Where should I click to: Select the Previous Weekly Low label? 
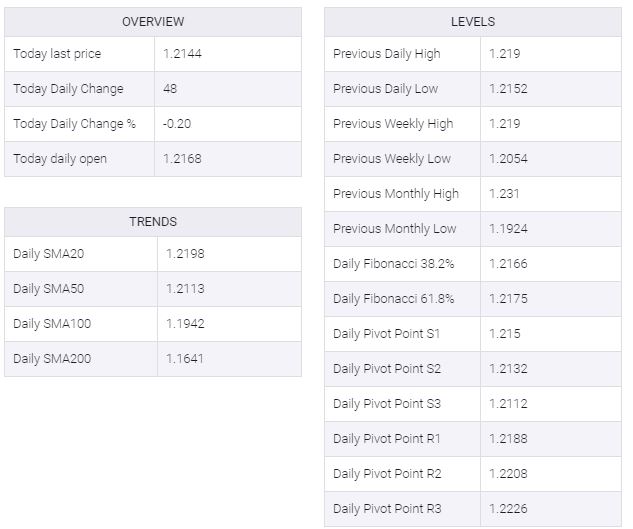click(392, 159)
